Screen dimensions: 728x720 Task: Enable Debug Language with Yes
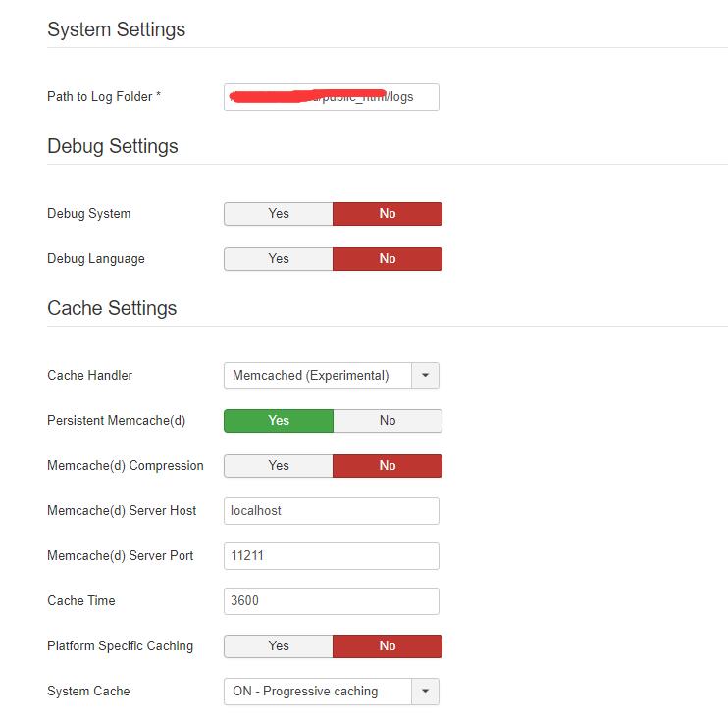(x=279, y=259)
